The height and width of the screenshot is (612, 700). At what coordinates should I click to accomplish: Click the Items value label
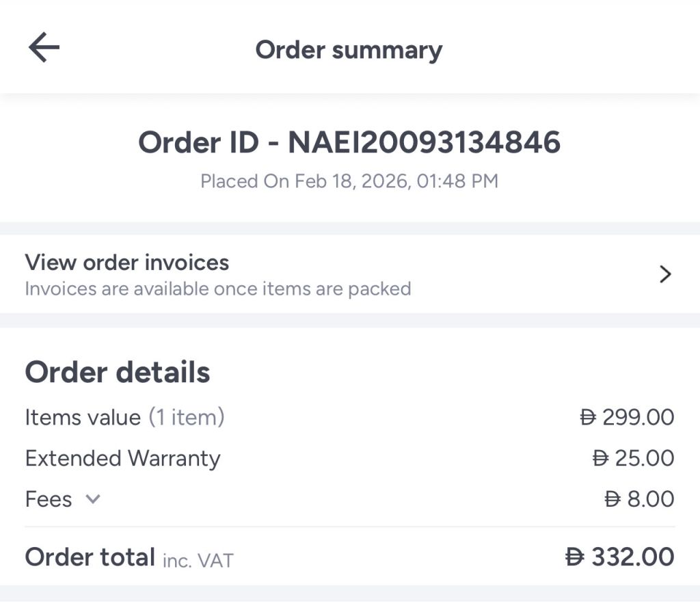coord(83,417)
